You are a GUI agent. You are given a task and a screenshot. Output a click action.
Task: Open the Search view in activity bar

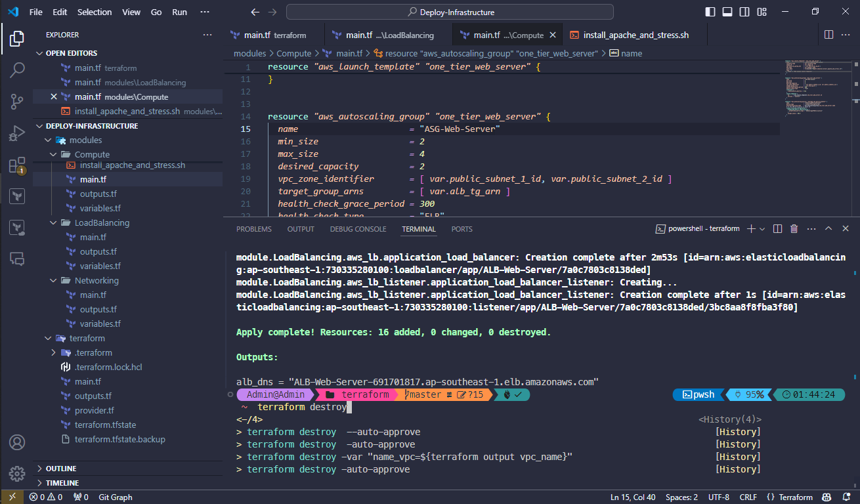(x=17, y=70)
